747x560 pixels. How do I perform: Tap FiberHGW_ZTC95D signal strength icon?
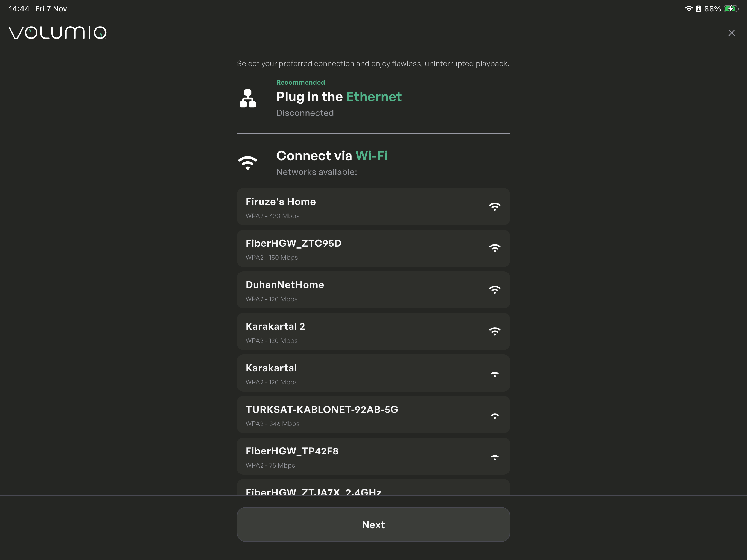(x=494, y=248)
